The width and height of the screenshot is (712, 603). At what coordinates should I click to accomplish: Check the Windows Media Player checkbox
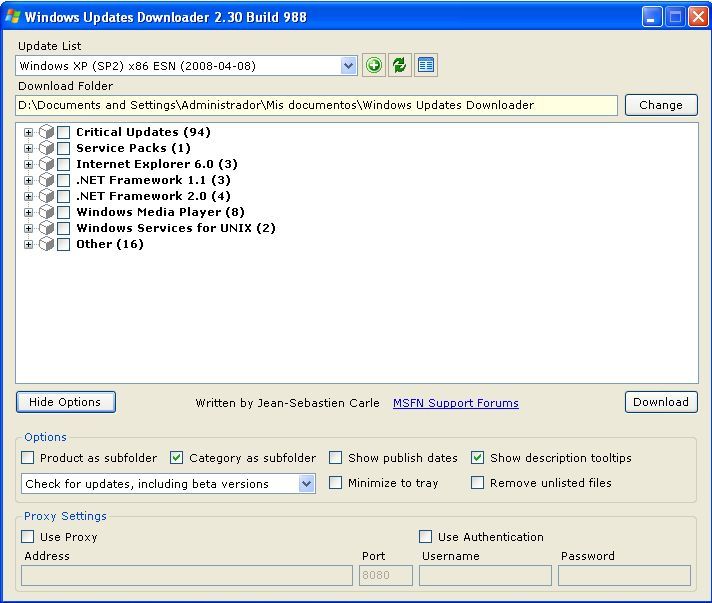click(x=64, y=213)
